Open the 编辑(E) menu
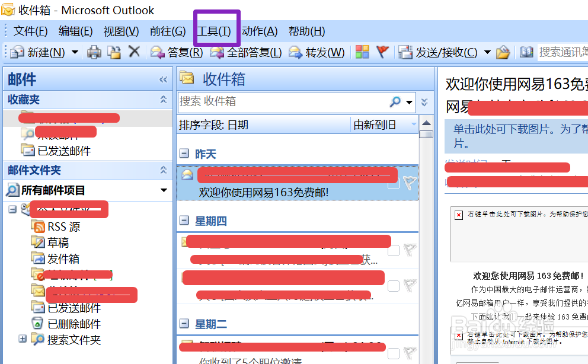This screenshot has height=364, width=588. [75, 31]
